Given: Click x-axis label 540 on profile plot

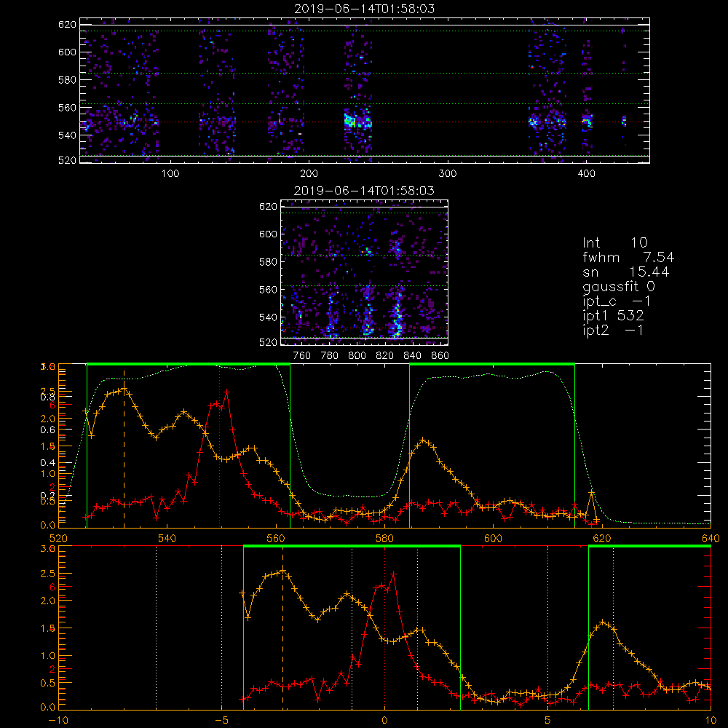Looking at the screenshot, I should [x=167, y=539].
